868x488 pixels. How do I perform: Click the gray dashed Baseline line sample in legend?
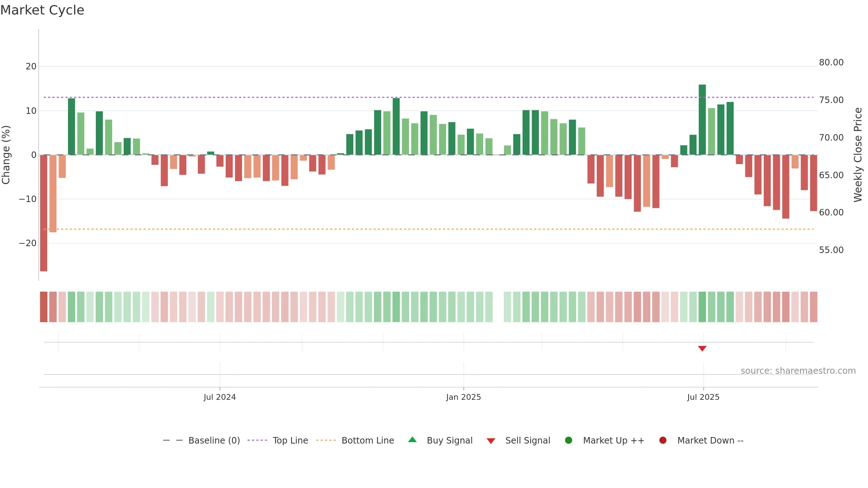click(x=173, y=440)
